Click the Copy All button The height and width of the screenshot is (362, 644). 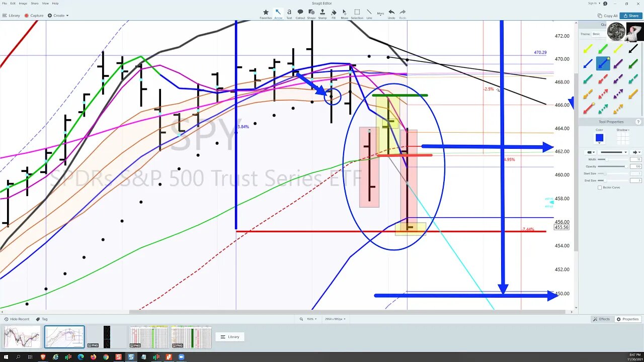tap(607, 16)
